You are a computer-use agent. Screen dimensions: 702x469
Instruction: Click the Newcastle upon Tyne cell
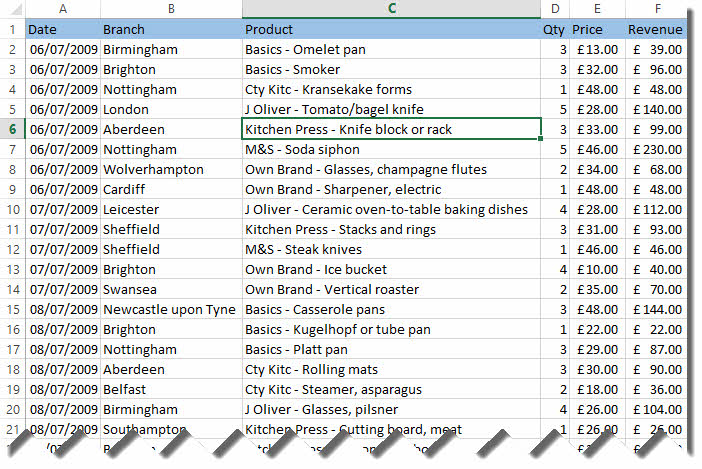171,310
